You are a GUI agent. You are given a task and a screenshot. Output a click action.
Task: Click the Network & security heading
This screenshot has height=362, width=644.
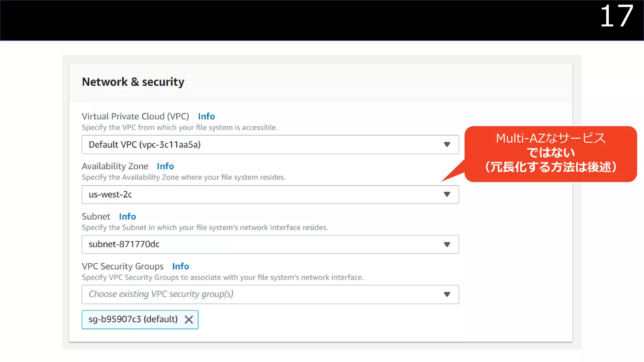tap(133, 82)
